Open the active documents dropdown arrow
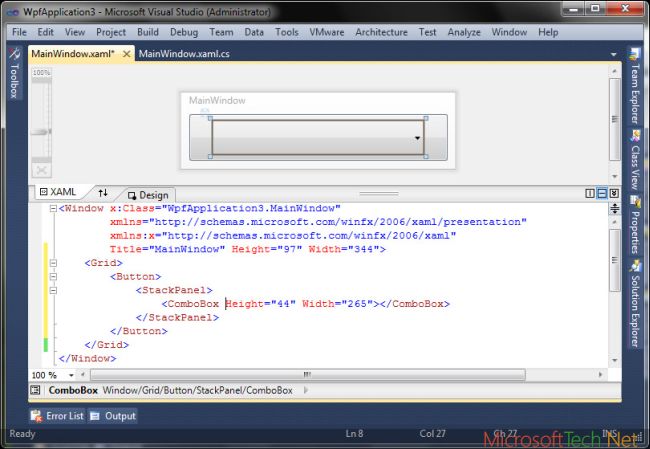The width and height of the screenshot is (650, 449). (x=614, y=54)
